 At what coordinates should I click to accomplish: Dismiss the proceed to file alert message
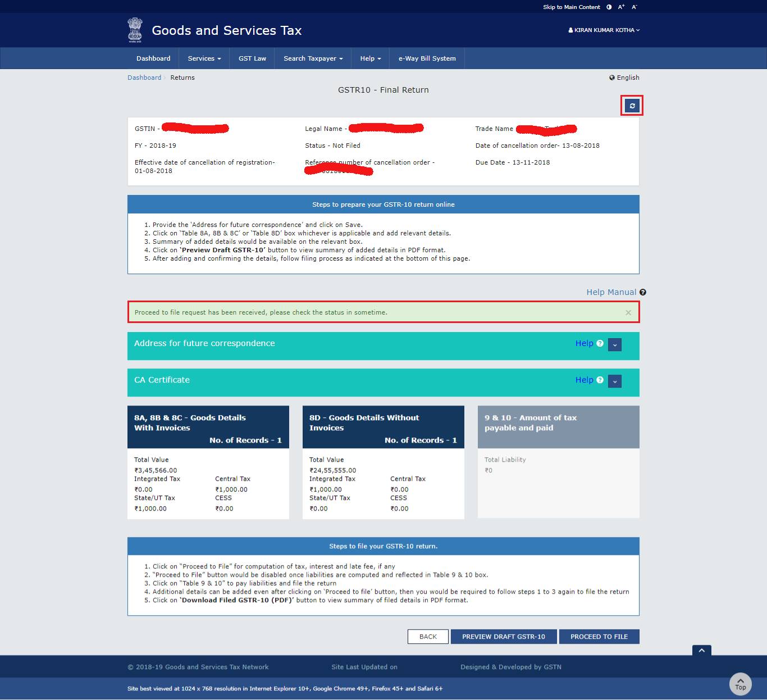click(628, 312)
